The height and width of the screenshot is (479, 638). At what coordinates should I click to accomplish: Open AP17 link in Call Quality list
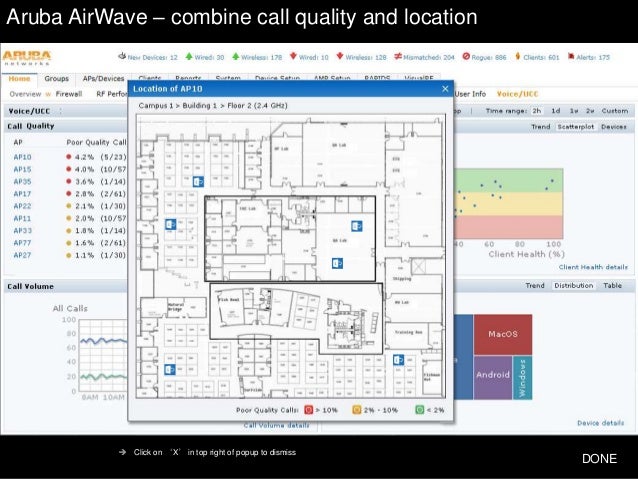click(x=22, y=194)
